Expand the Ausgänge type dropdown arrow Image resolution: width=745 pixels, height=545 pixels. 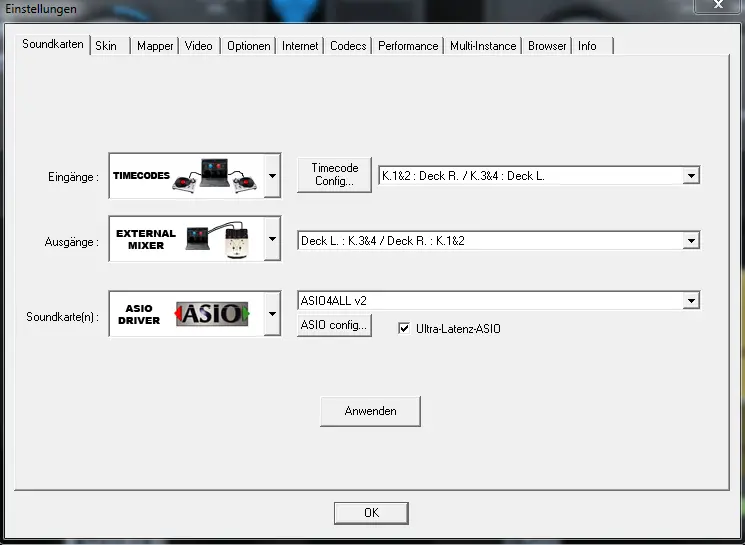(x=273, y=240)
